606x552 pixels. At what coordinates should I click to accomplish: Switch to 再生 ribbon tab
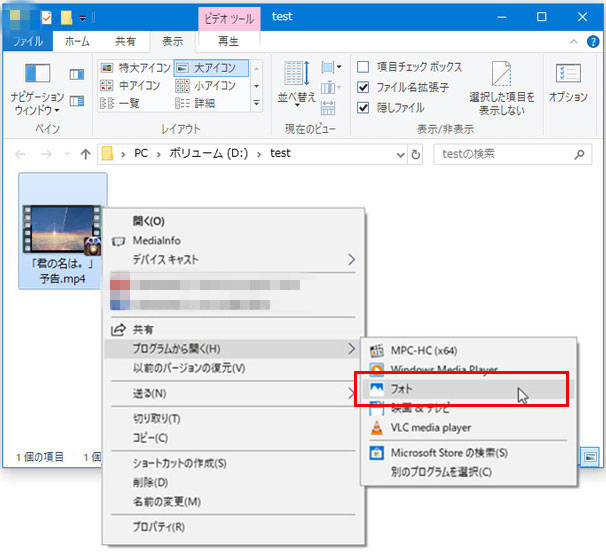[x=228, y=41]
